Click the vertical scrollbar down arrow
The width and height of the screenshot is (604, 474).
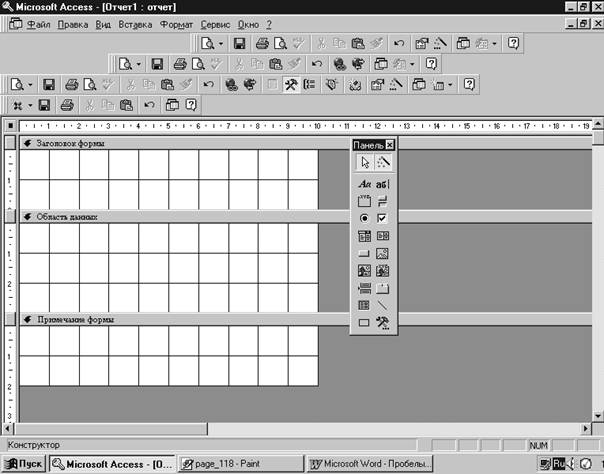point(598,416)
